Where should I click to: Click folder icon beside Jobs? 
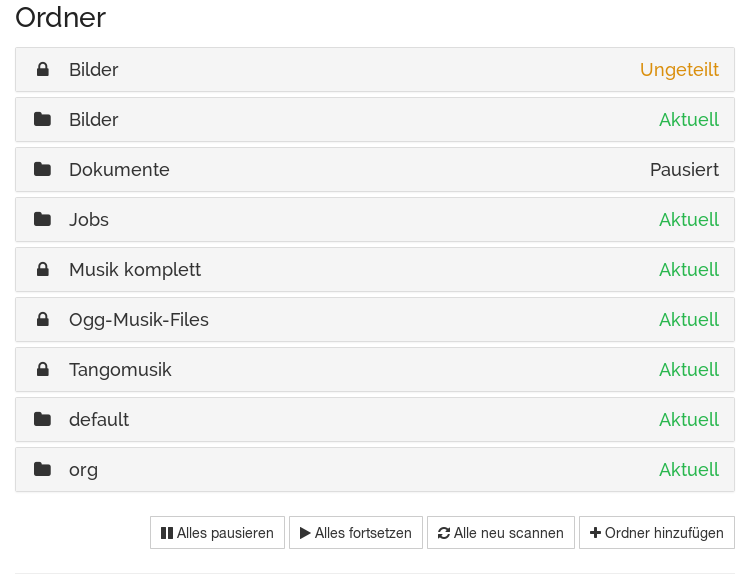click(x=43, y=220)
